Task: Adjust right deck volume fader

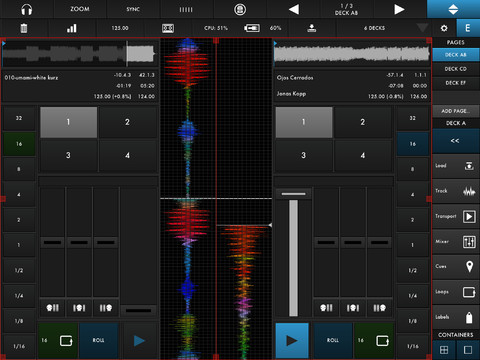Action: tap(293, 193)
